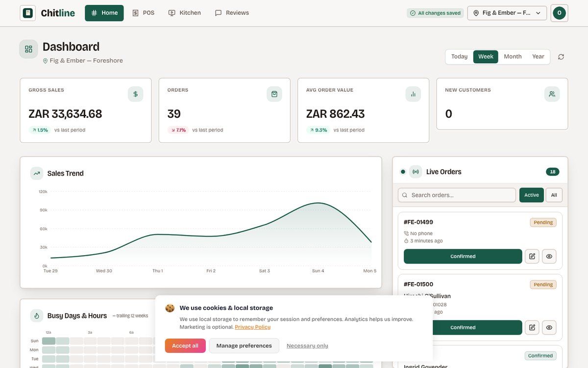Switch the dashboard period to Year
This screenshot has width=588, height=368.
(x=538, y=57)
